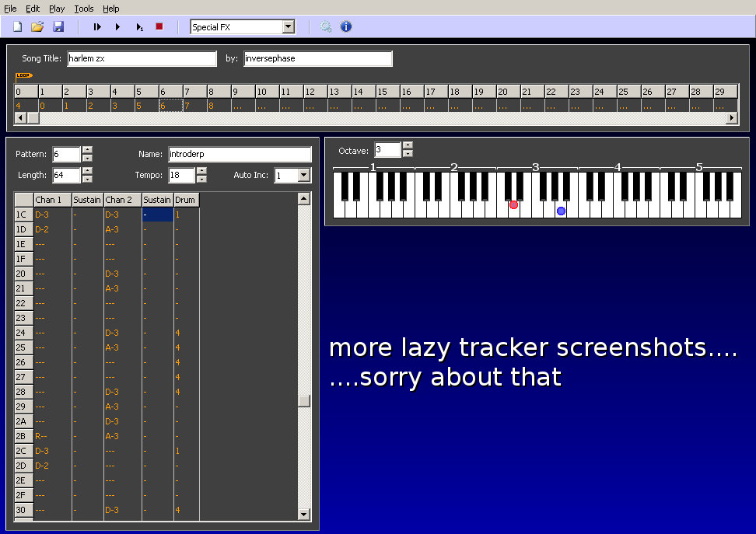Click the Song Title input field
Screen dimensions: 756x534
142,59
